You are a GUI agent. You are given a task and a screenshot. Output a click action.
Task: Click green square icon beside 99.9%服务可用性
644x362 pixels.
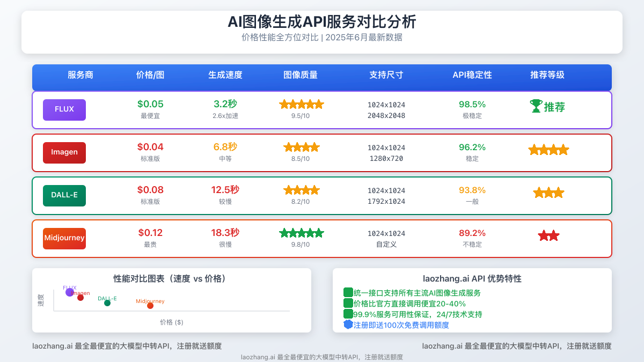click(x=348, y=314)
